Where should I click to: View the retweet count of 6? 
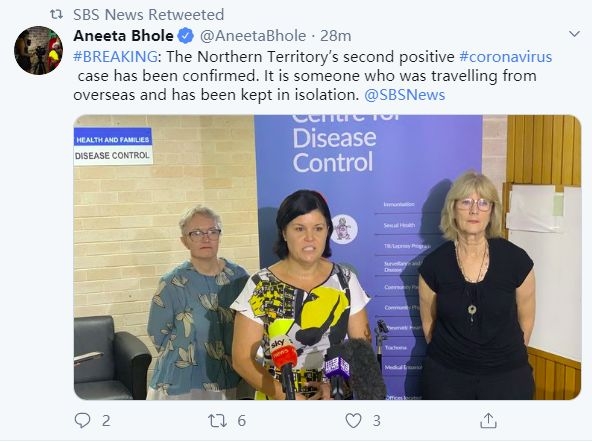click(x=242, y=420)
